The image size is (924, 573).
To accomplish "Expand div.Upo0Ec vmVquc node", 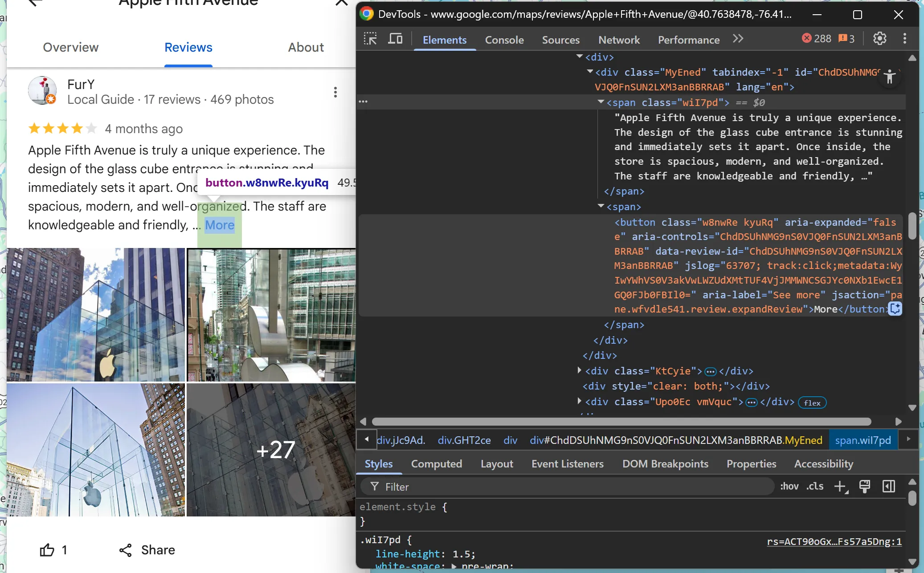I will pyautogui.click(x=579, y=401).
